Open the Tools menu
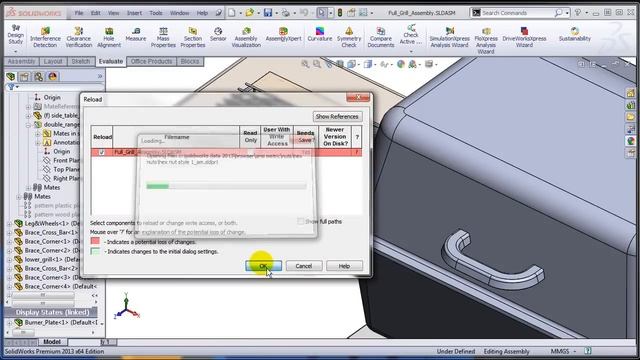Image resolution: width=640 pixels, height=360 pixels. [x=156, y=13]
